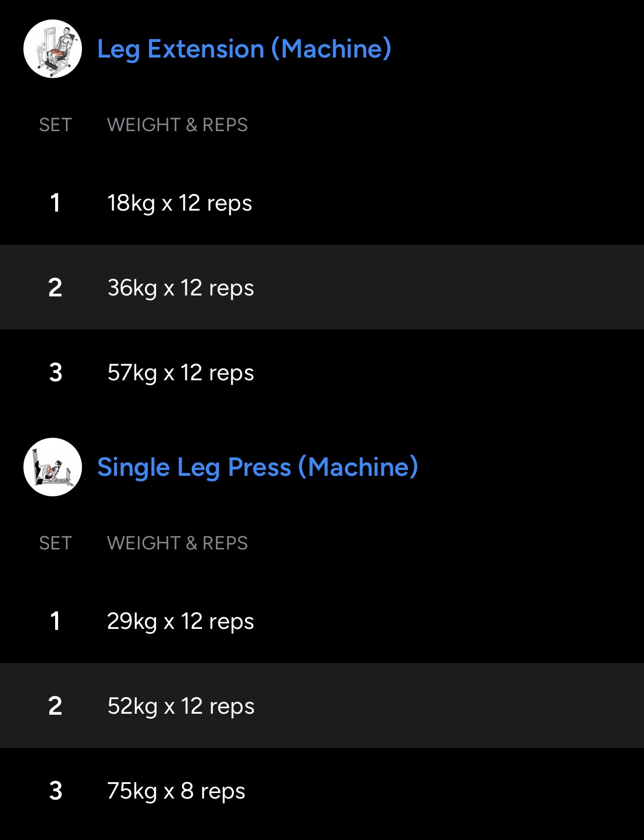The height and width of the screenshot is (840, 644).
Task: Open the Leg Extension (Machine) exercise link
Action: pyautogui.click(x=244, y=49)
